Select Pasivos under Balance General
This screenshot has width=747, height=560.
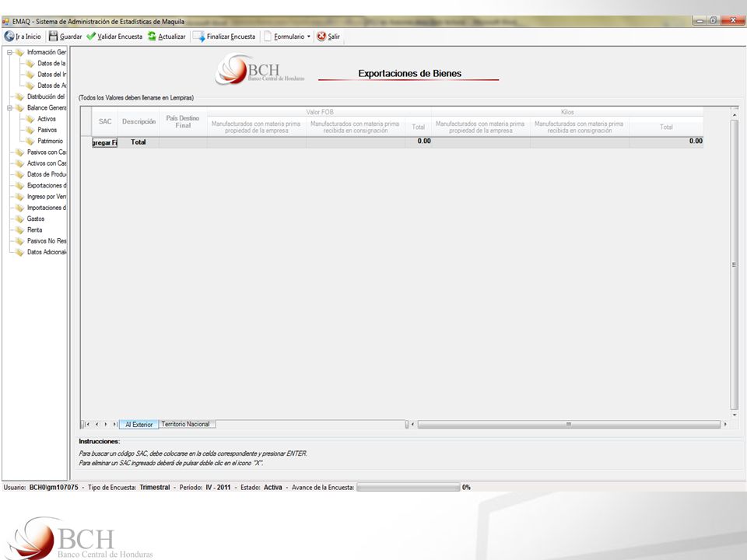point(47,130)
